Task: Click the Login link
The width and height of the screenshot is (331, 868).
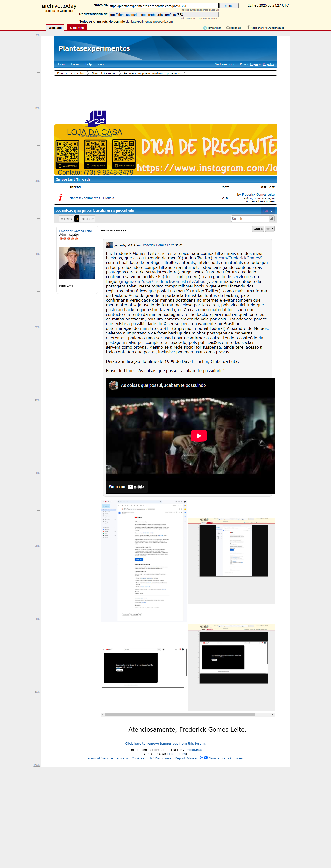Action: tap(254, 64)
